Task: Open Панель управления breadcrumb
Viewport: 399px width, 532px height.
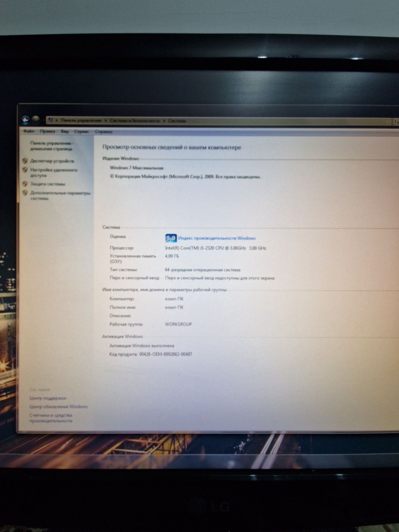Action: [x=81, y=120]
